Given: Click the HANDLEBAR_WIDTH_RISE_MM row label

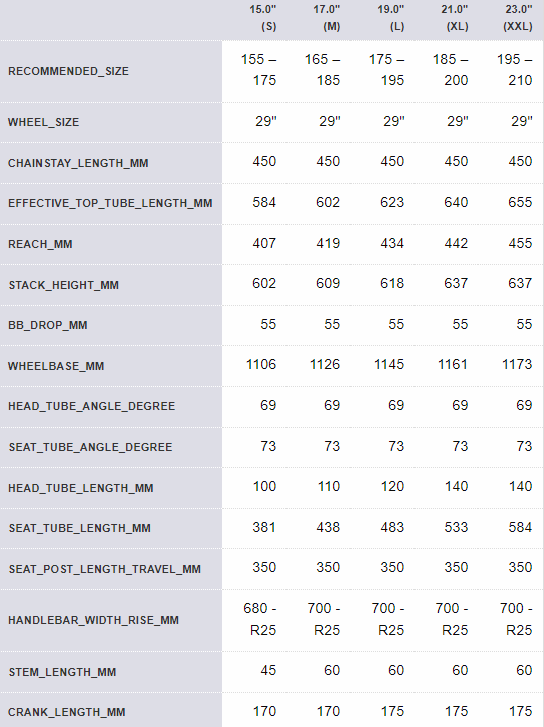Looking at the screenshot, I should (93, 620).
